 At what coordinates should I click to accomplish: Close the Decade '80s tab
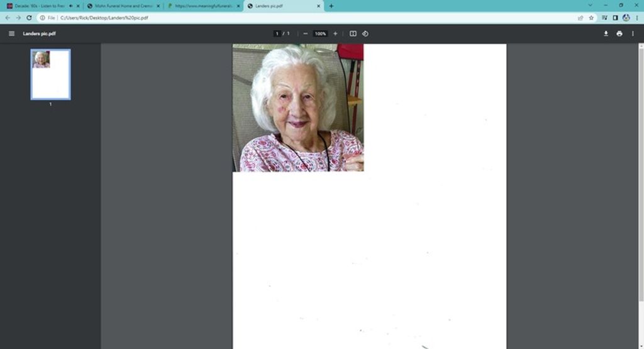tap(78, 6)
